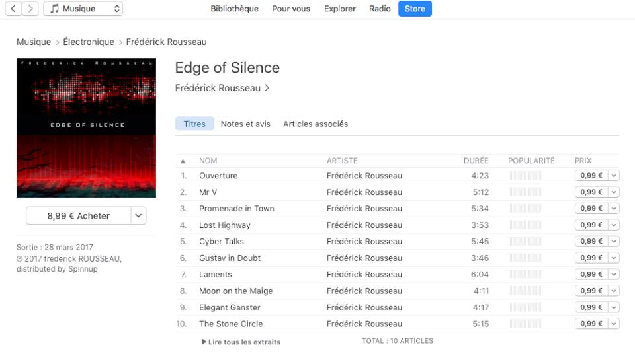Buy the album for 8,99 €
635x364 pixels.
click(79, 215)
